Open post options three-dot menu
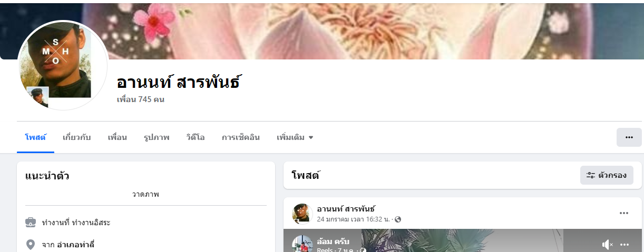644x252 pixels. (624, 213)
